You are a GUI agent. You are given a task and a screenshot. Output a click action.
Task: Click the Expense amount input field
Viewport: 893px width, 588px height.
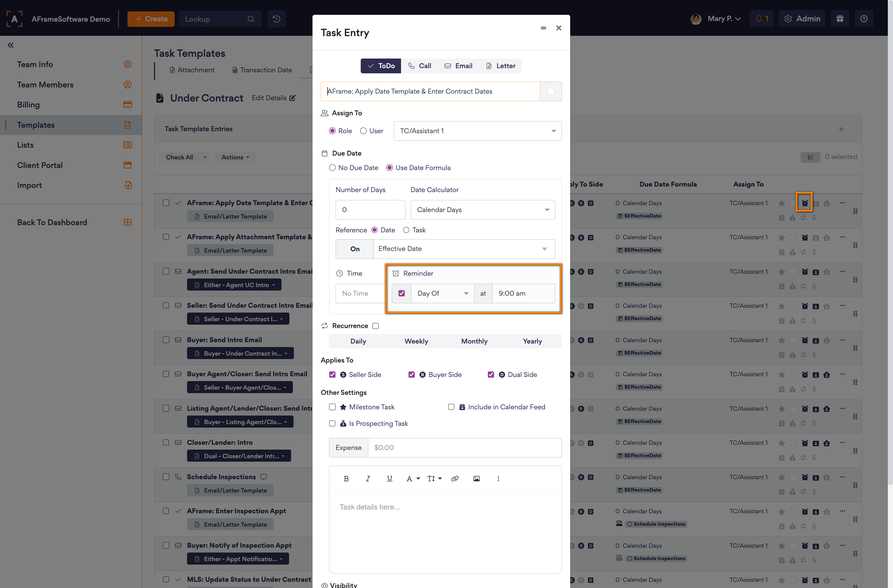464,448
